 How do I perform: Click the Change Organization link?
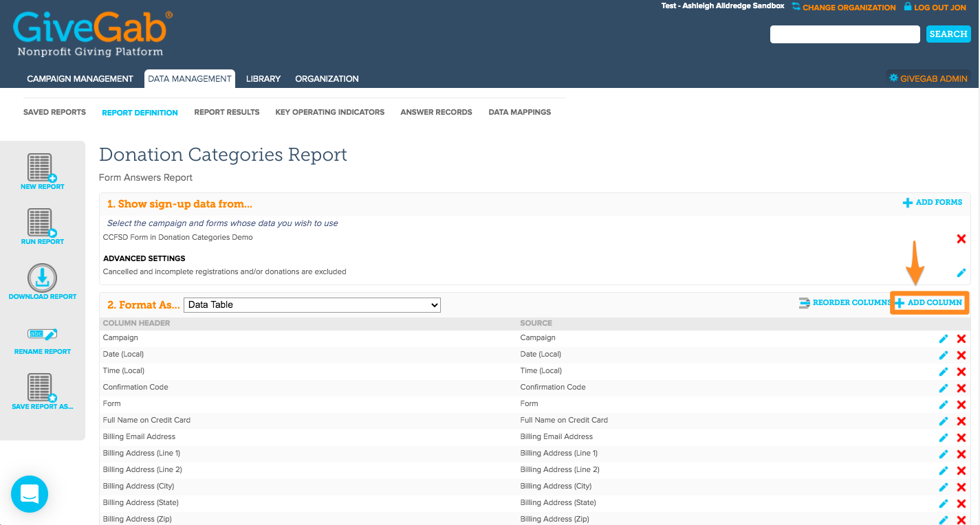pyautogui.click(x=844, y=8)
